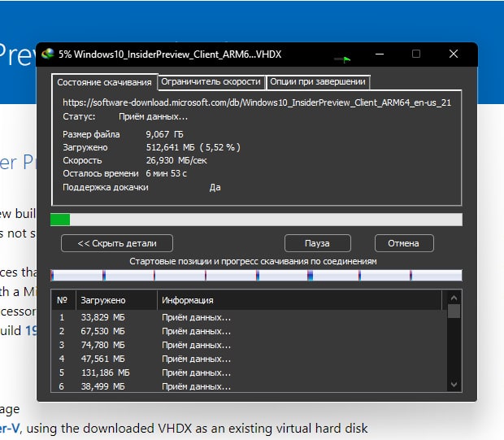Click scroll up arrow in connections list
This screenshot has height=440, width=504.
454,298
